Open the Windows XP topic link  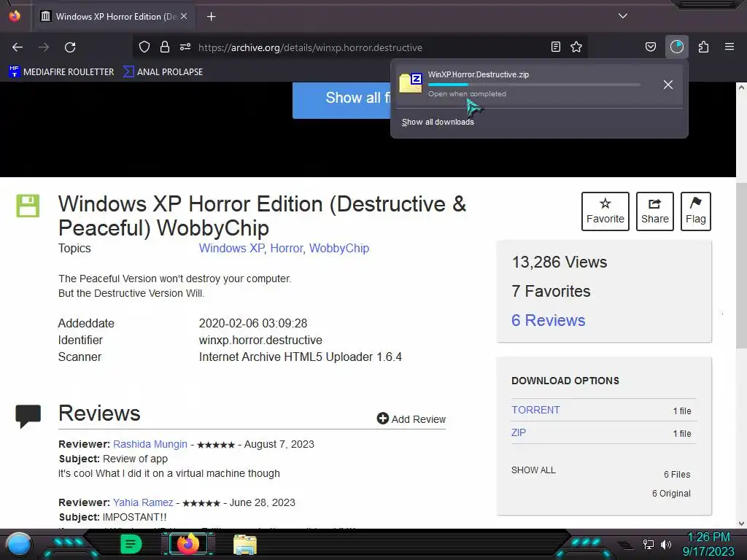click(x=231, y=248)
